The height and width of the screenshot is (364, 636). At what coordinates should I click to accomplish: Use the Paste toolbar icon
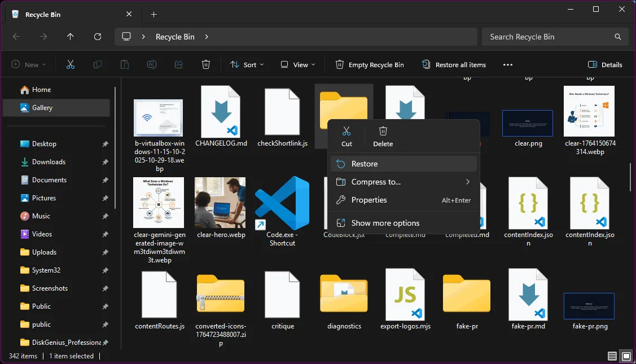pyautogui.click(x=124, y=64)
